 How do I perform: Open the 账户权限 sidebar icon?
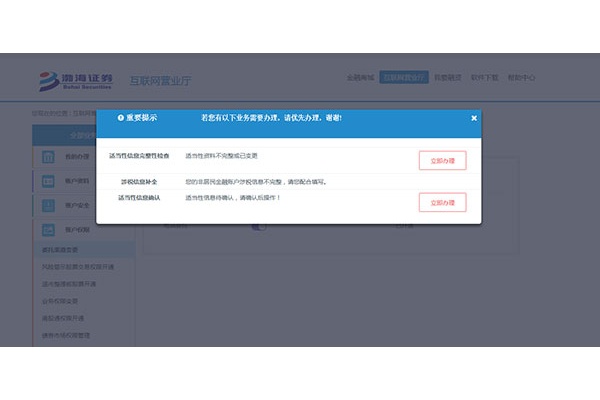pyautogui.click(x=48, y=230)
